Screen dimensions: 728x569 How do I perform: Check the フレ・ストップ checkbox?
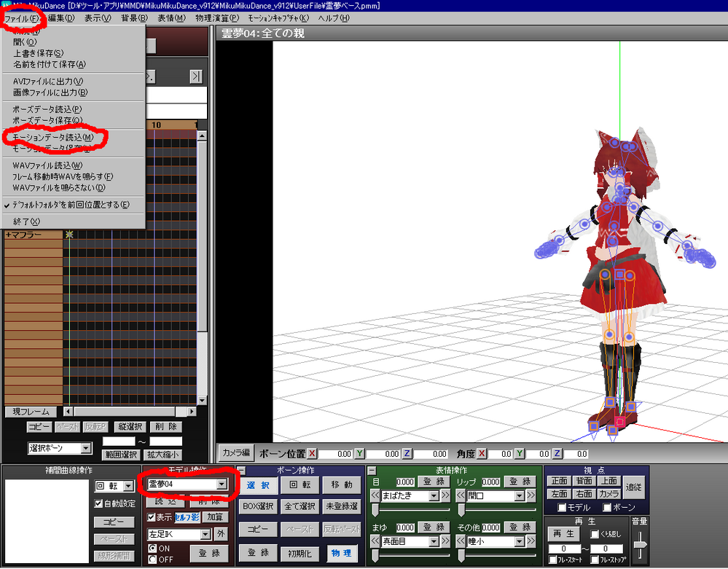click(x=595, y=560)
